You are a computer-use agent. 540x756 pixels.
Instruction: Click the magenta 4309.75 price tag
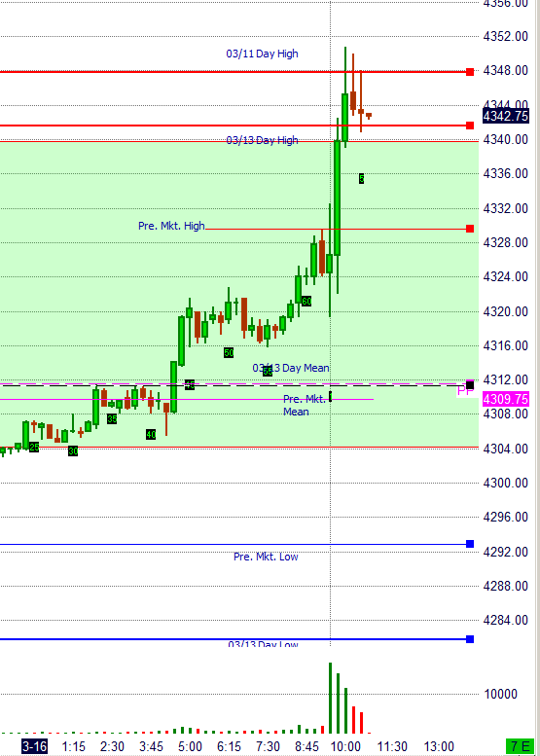click(506, 399)
